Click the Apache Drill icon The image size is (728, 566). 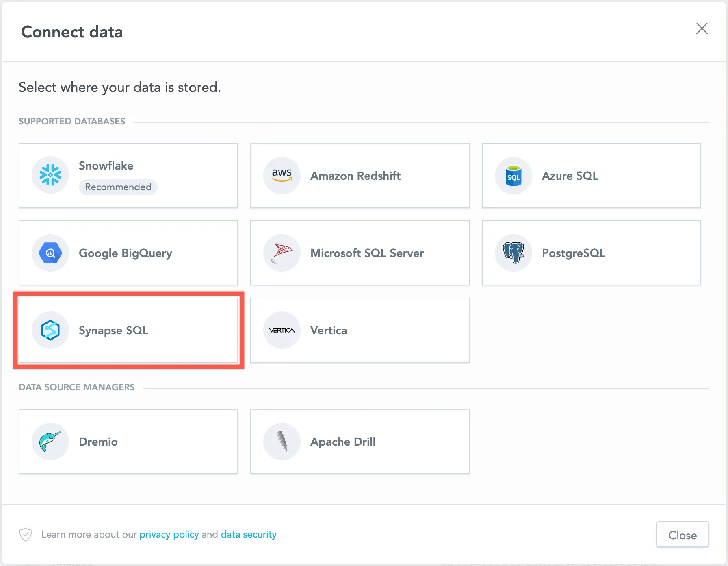(282, 442)
